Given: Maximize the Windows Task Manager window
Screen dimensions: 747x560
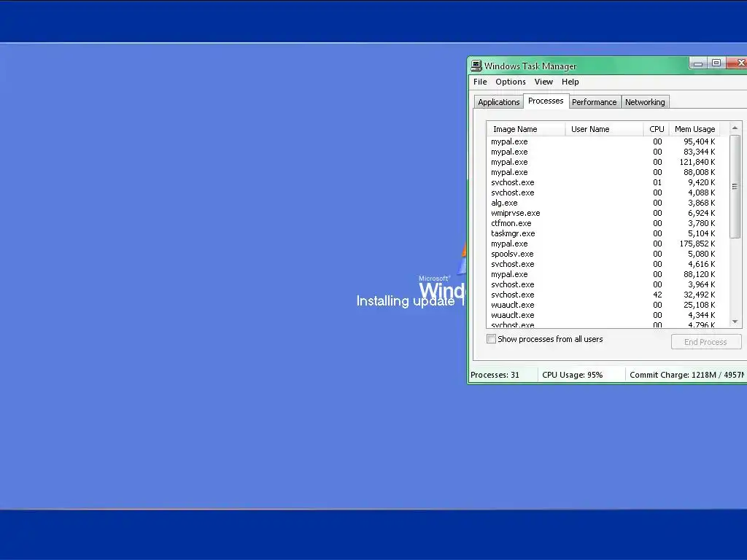Looking at the screenshot, I should (x=716, y=63).
